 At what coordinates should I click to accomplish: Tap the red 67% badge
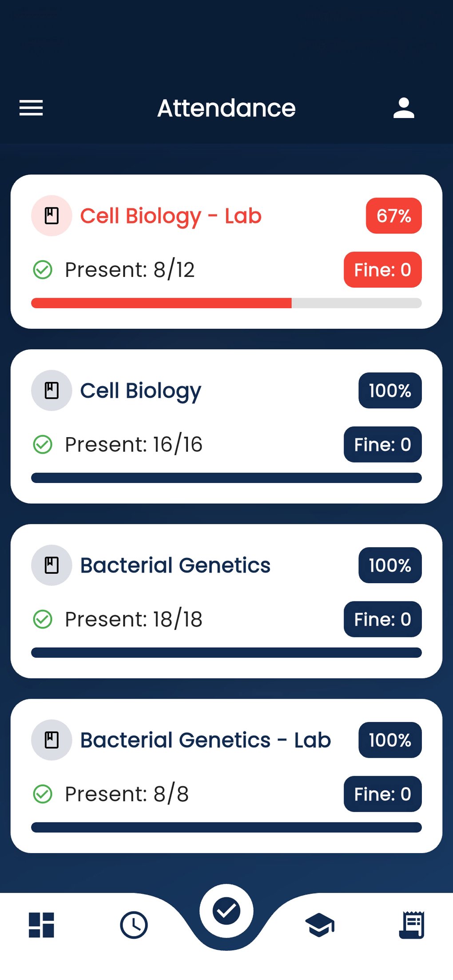tap(393, 216)
